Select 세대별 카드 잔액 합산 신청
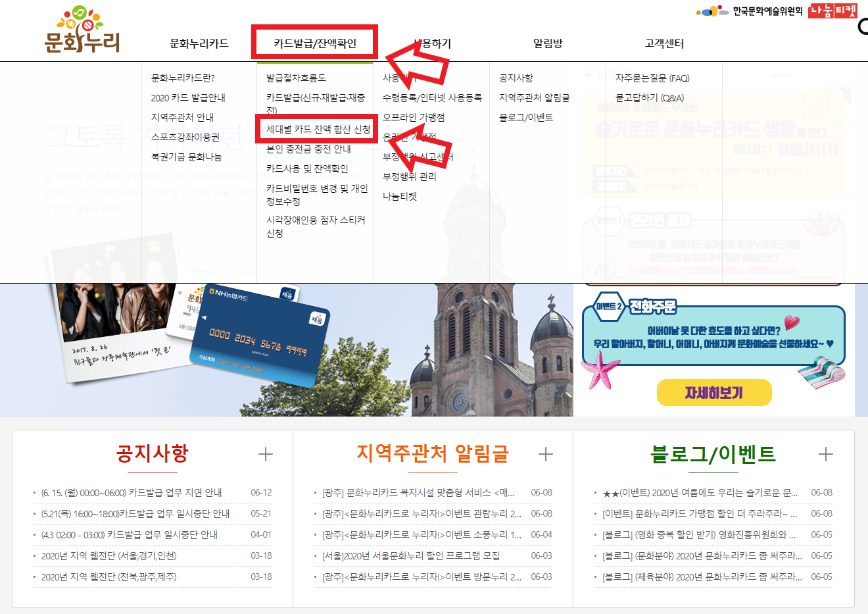Screen dimensions: 868x614 point(318,129)
